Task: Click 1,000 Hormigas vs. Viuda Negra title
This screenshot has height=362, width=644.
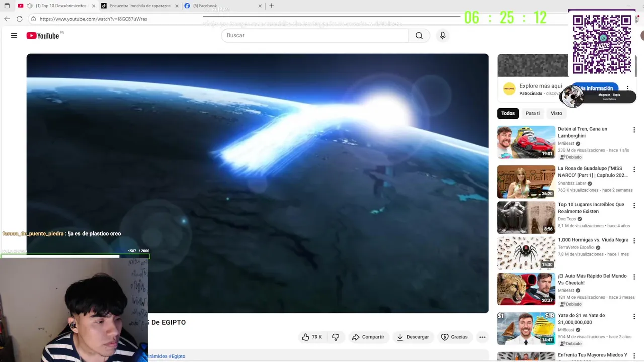Action: tap(593, 240)
